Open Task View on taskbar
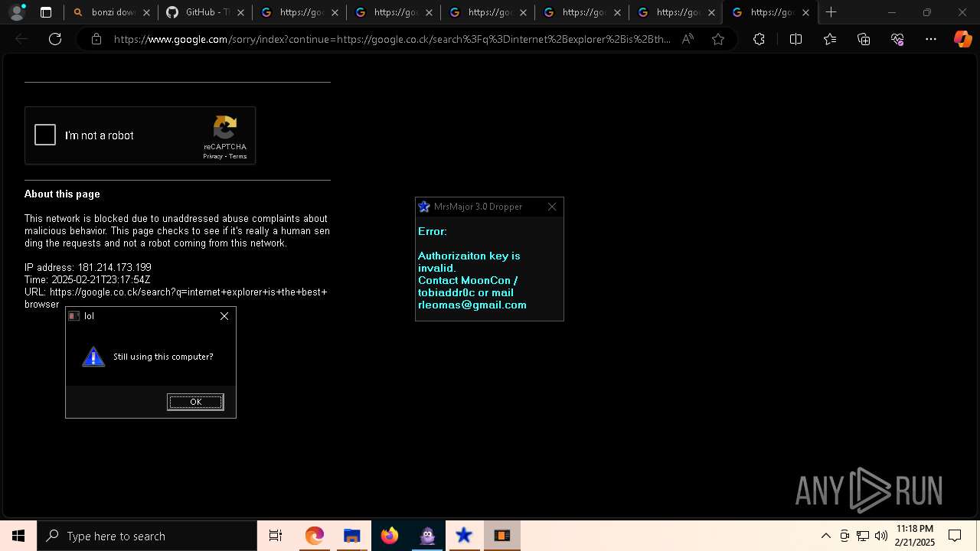Screen dimensions: 980x551 (276, 536)
